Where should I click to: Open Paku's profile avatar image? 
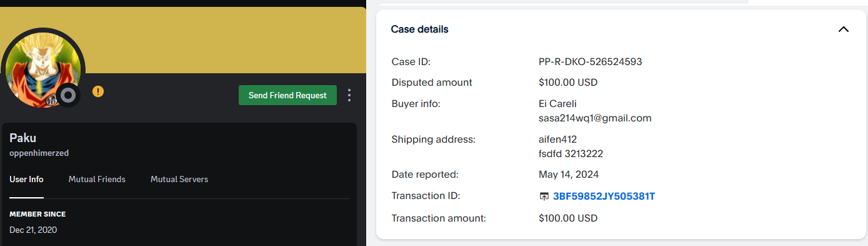tap(42, 69)
